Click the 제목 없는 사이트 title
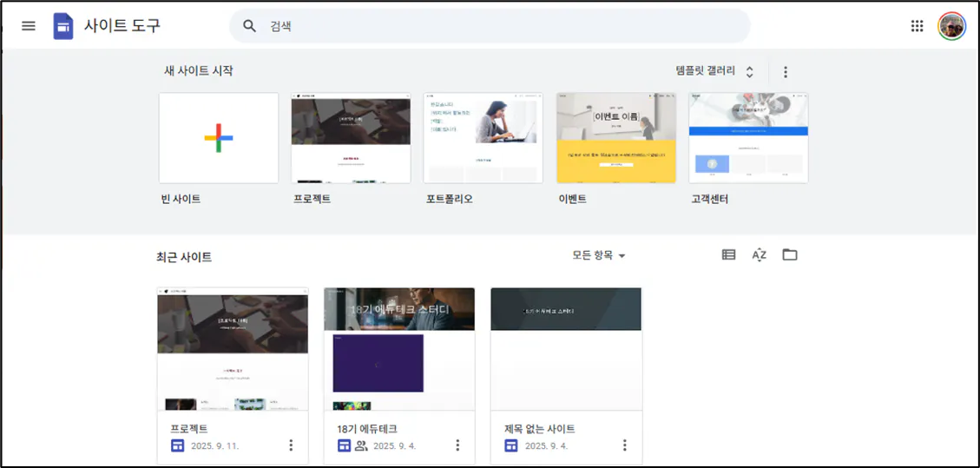The height and width of the screenshot is (468, 980). pos(540,429)
